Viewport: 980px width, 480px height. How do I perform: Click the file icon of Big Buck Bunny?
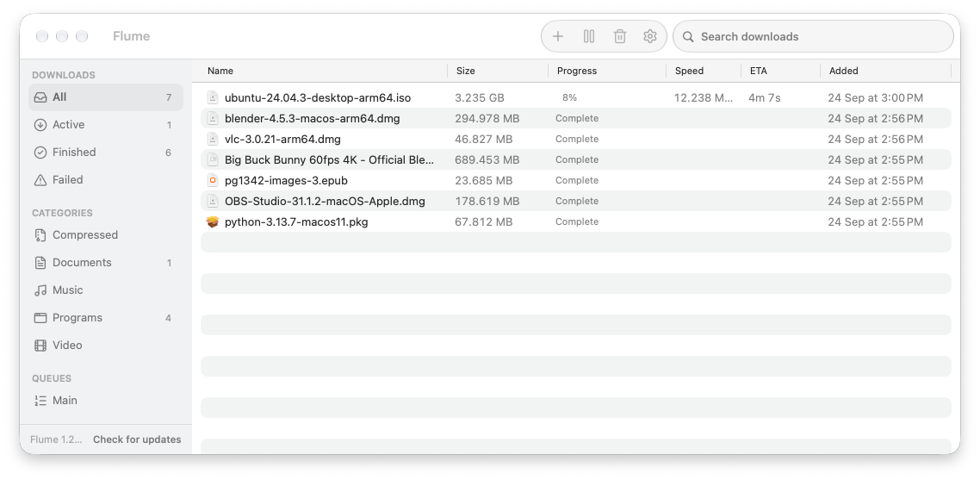coord(213,159)
